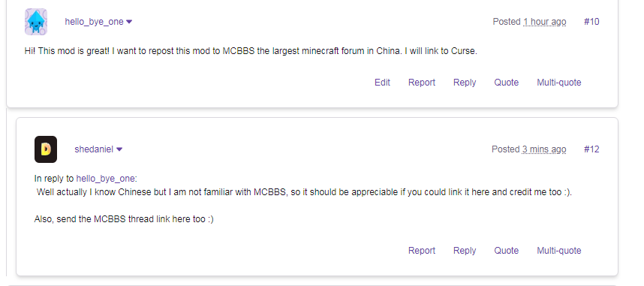The width and height of the screenshot is (644, 286).
Task: Open hello_bye_one's blue squid avatar
Action: [36, 22]
